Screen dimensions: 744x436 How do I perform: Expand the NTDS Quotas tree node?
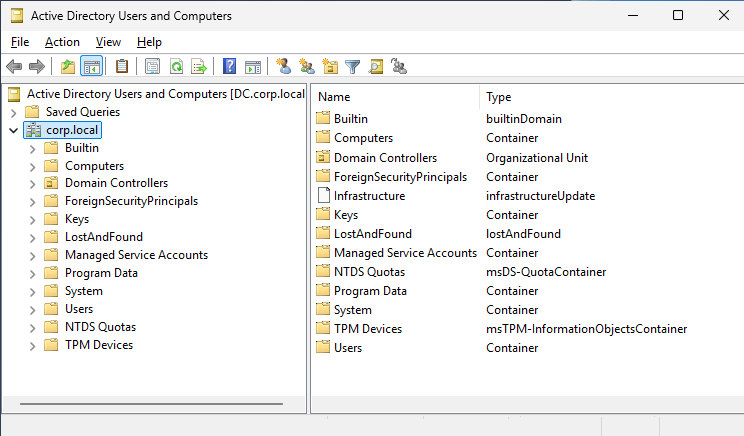[x=32, y=328]
